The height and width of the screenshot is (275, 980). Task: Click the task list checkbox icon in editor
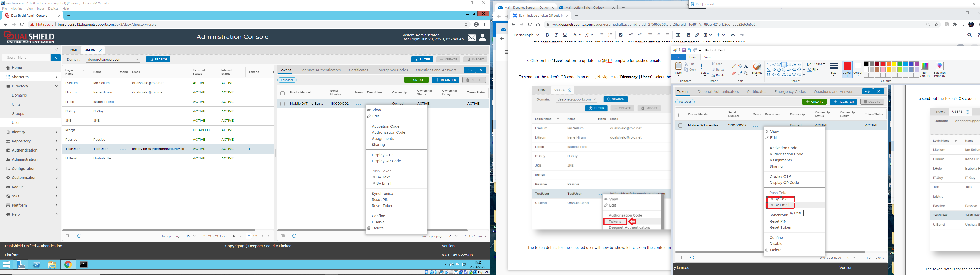coord(620,35)
